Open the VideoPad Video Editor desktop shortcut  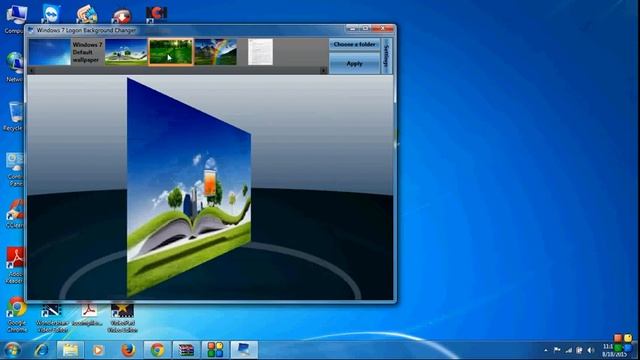122,318
